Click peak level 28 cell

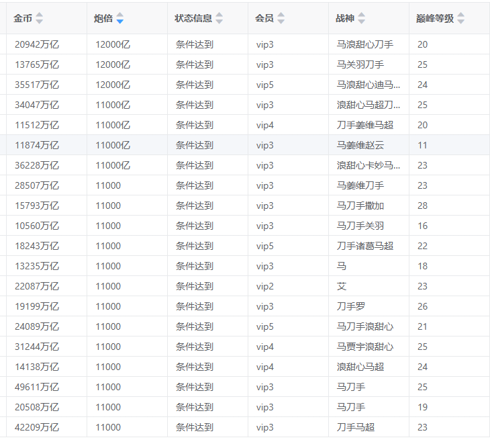click(x=422, y=206)
